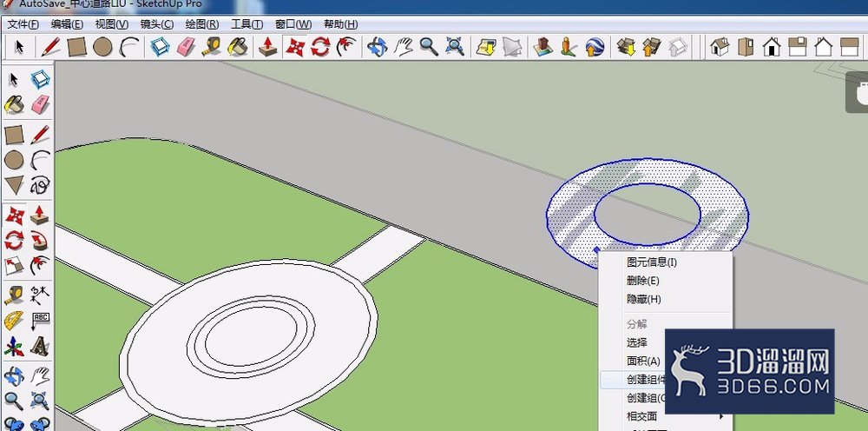Open the 镜头(C) menu

pyautogui.click(x=156, y=24)
